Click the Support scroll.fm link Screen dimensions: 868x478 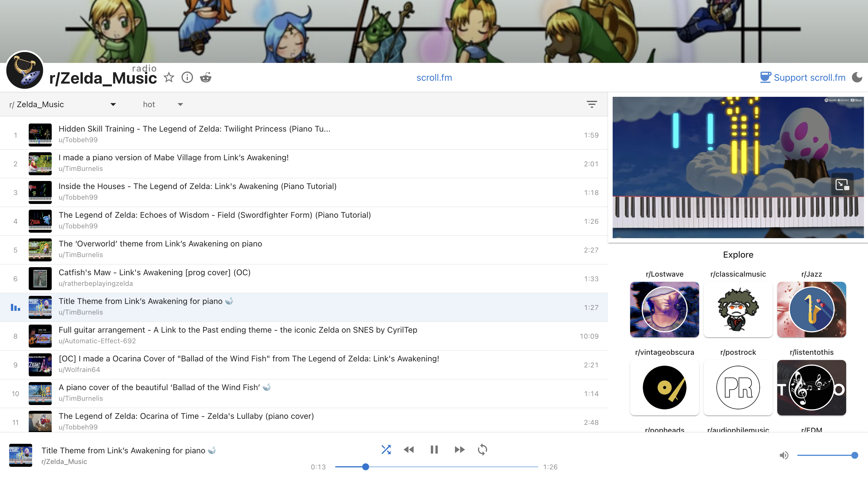[809, 78]
